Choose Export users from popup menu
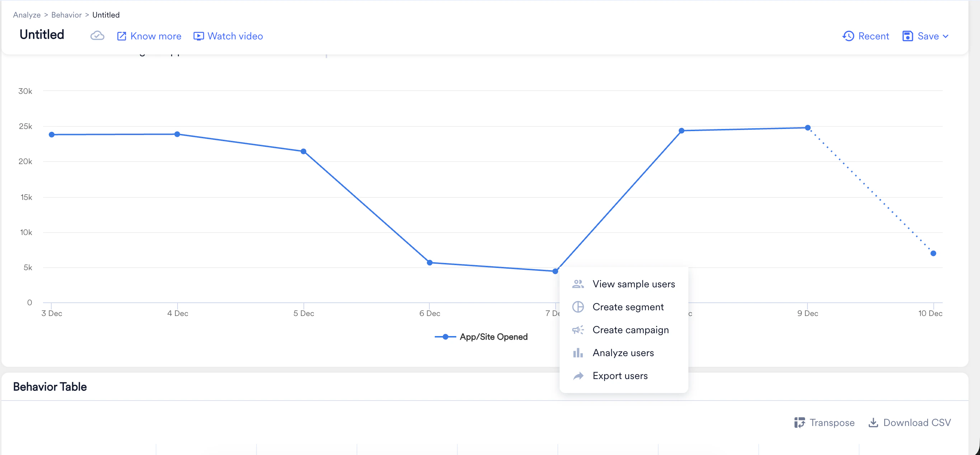The image size is (980, 455). (x=620, y=375)
